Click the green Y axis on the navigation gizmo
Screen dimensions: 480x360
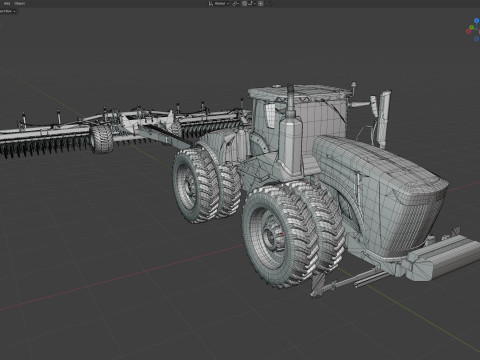[472, 27]
